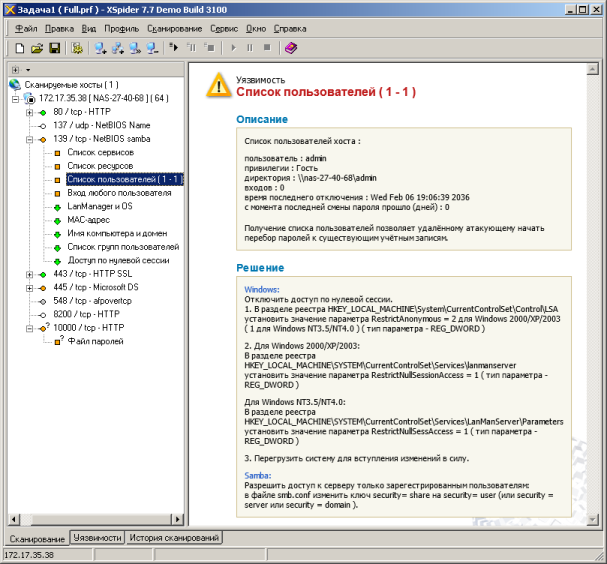Expand the 443 / tcp HTTP SSL node
Screen dimensions: 607x564
click(x=29, y=274)
